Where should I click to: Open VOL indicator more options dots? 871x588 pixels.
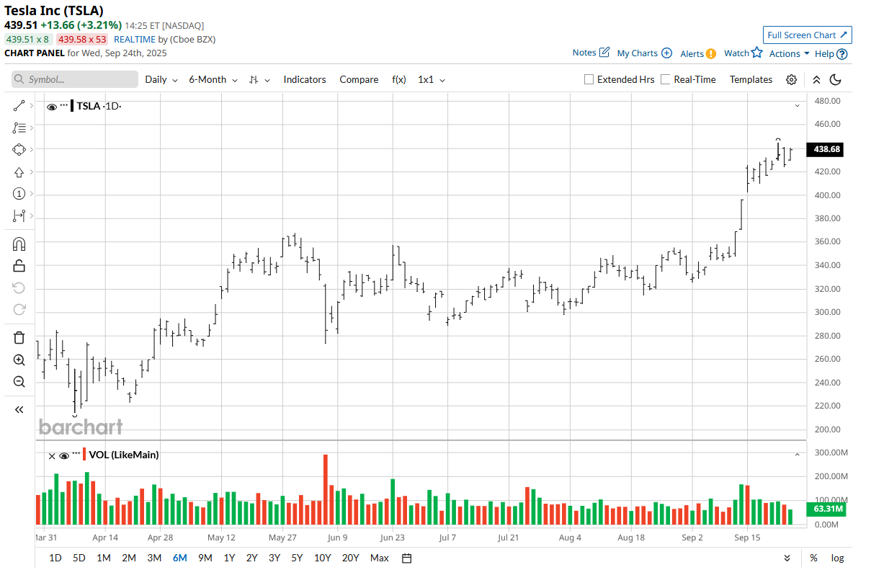(x=76, y=454)
